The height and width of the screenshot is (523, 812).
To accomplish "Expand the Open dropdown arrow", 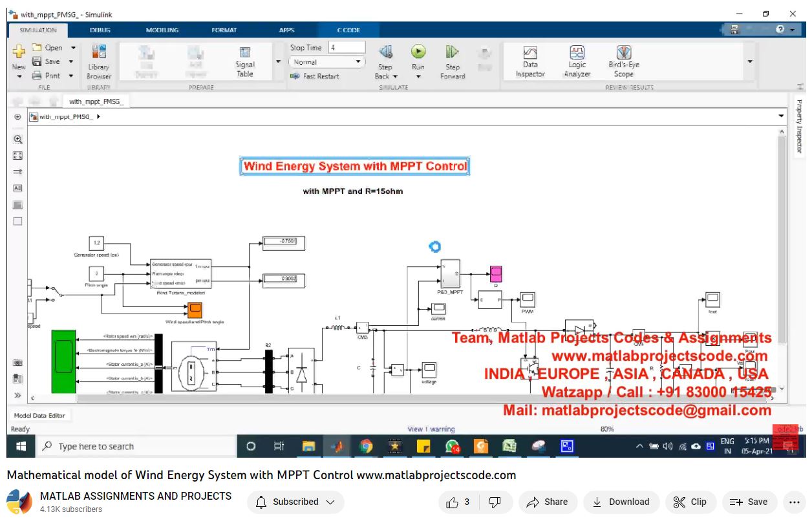I will coord(73,48).
